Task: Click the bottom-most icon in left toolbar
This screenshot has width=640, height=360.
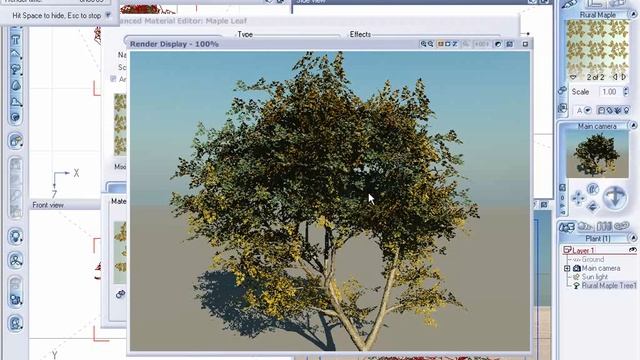Action: (16, 323)
